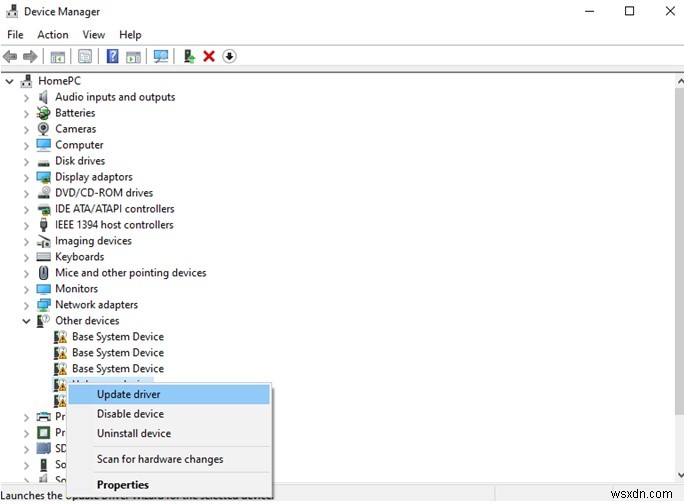Click the IDE ATA/ATAPI controllers icon
Viewport: 684px width, 504px height.
tap(44, 209)
